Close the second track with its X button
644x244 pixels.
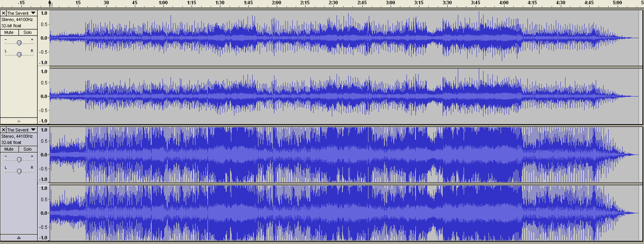[x=3, y=130]
